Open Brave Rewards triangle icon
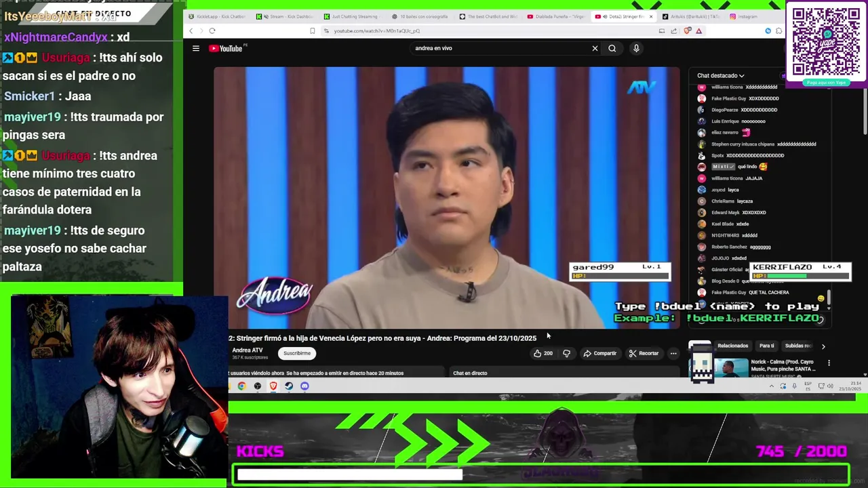Screen dimensions: 868x488 (698, 30)
